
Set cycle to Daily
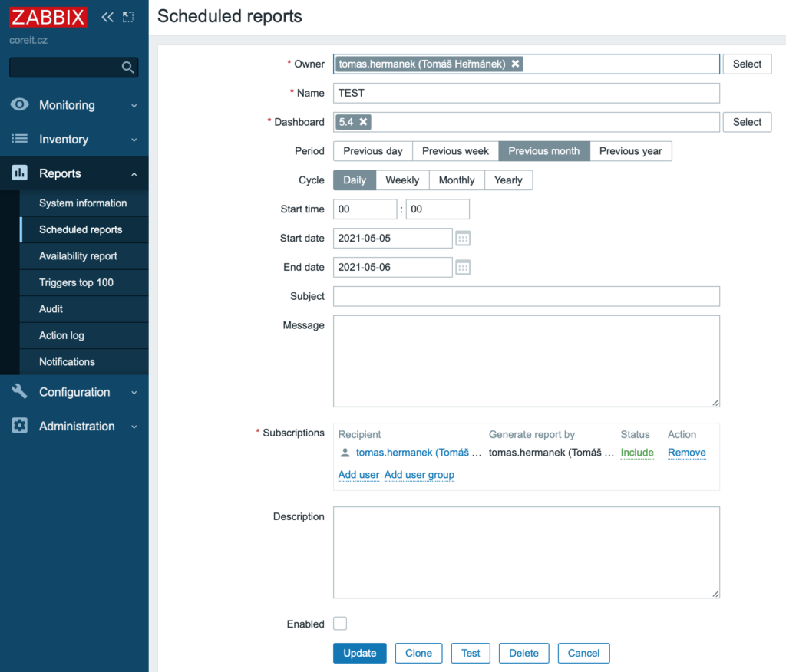click(x=355, y=180)
